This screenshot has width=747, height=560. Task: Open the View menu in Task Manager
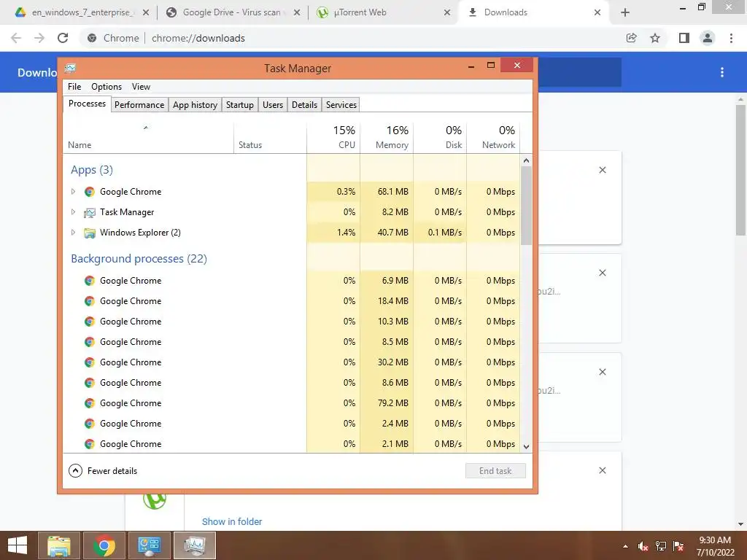[141, 87]
